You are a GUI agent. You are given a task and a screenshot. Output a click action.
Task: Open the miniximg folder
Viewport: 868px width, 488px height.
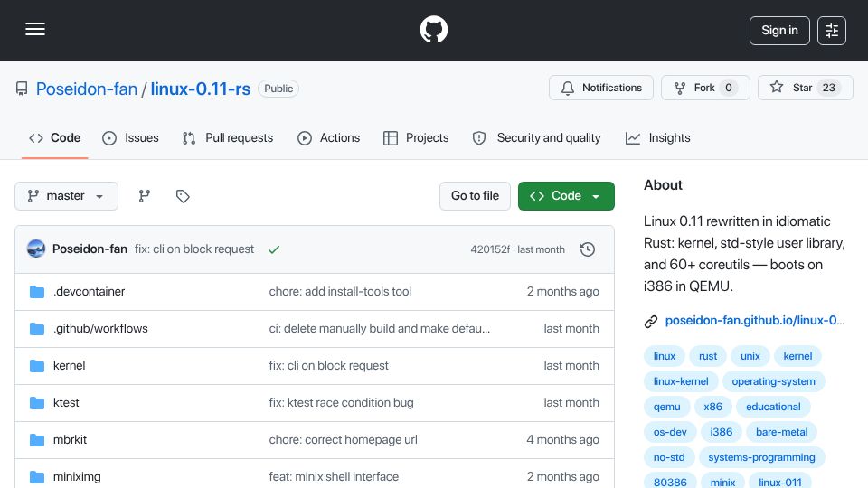77,477
